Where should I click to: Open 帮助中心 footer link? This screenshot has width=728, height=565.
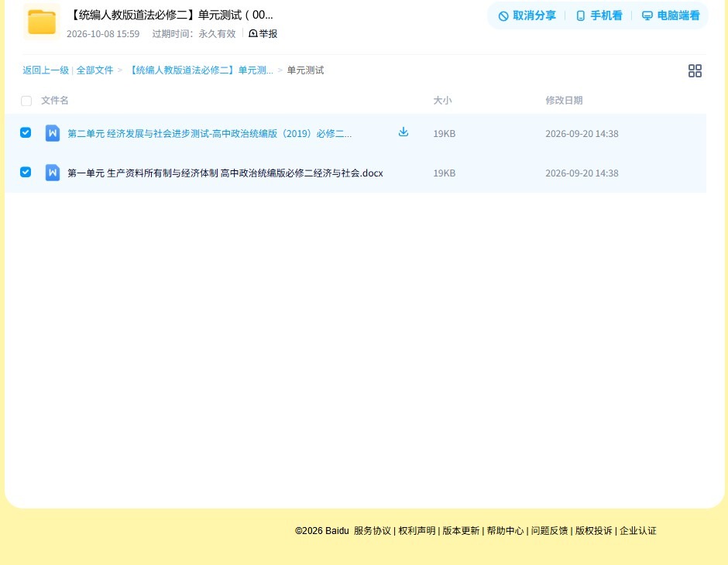[505, 531]
